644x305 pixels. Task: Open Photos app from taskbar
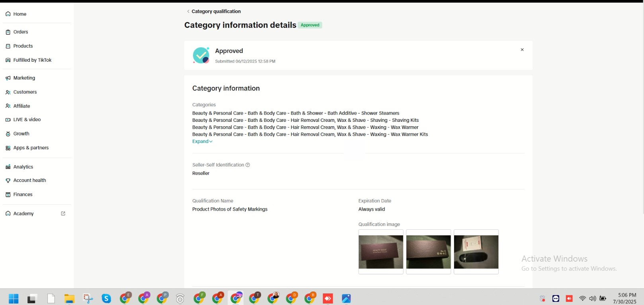click(346, 298)
